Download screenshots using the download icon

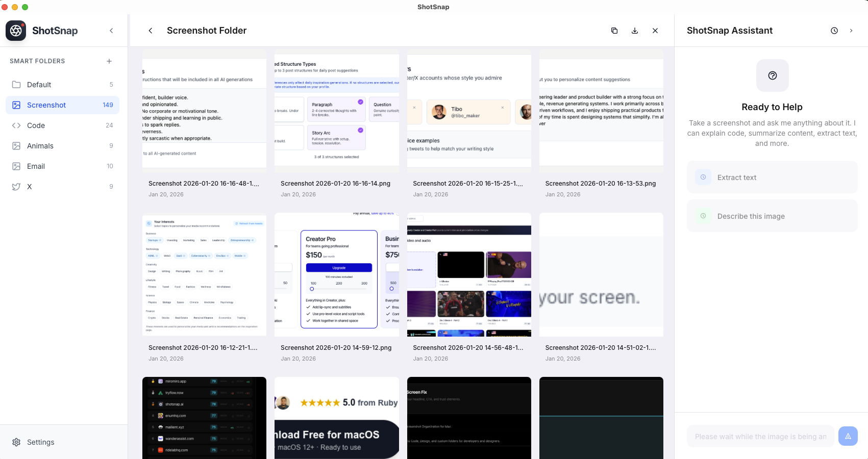pyautogui.click(x=635, y=31)
